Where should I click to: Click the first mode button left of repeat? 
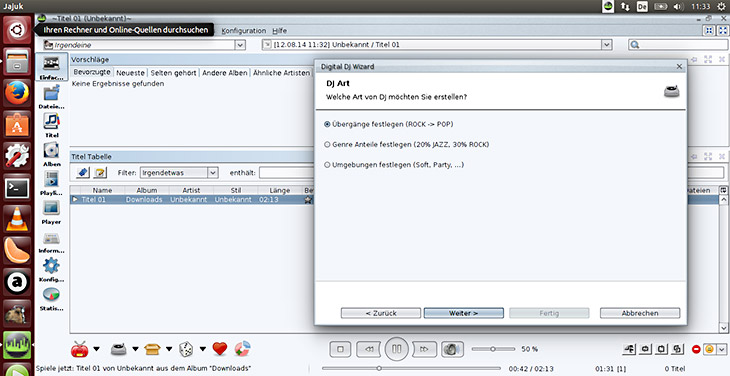629,349
